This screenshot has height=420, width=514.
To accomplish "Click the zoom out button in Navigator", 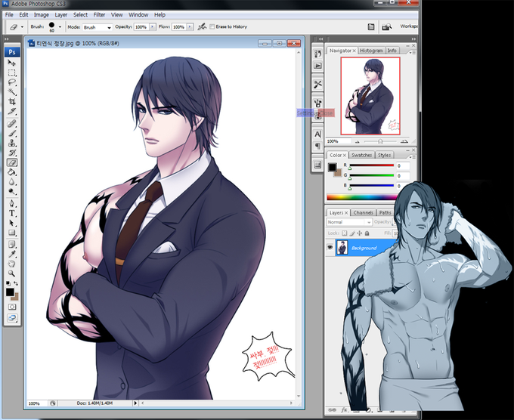I will (357, 141).
